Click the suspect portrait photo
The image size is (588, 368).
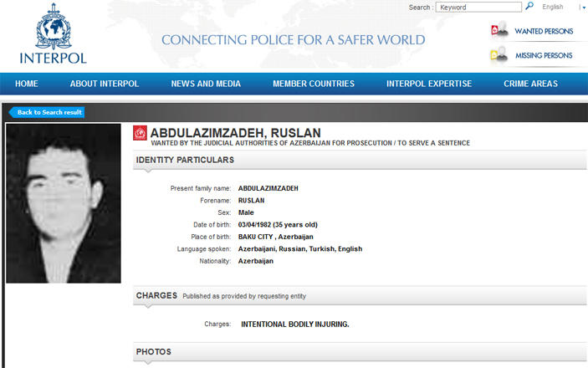(x=64, y=203)
